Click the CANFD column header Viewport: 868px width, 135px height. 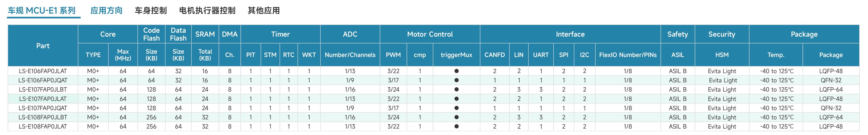pyautogui.click(x=494, y=55)
